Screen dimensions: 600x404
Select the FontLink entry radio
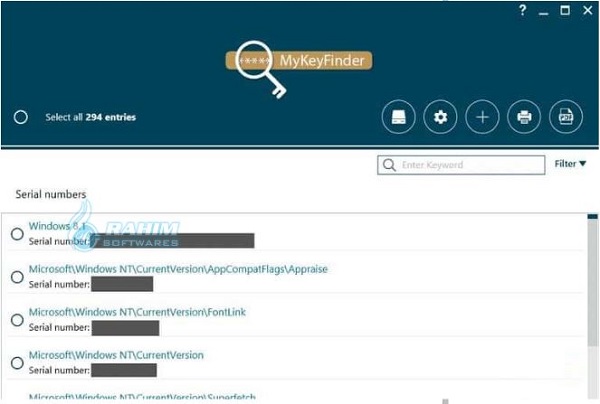click(x=17, y=319)
